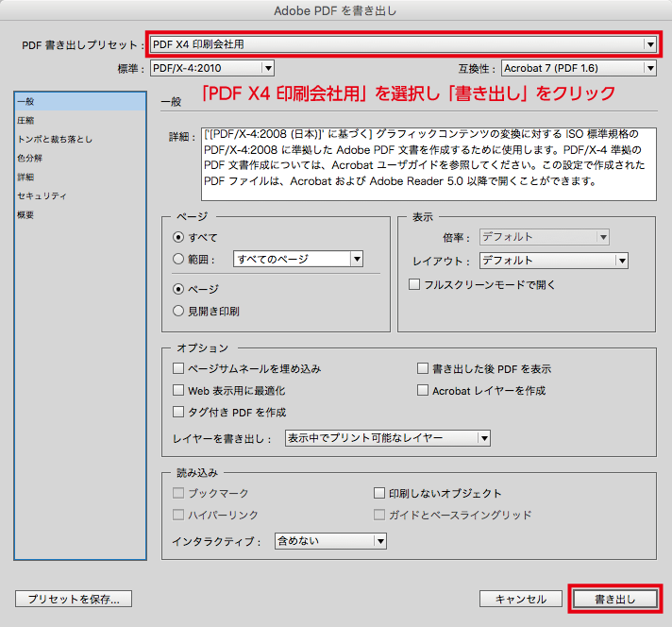Image resolution: width=672 pixels, height=627 pixels.
Task: Toggle 印刷しないオブジェクト checkbox
Action: tap(379, 493)
